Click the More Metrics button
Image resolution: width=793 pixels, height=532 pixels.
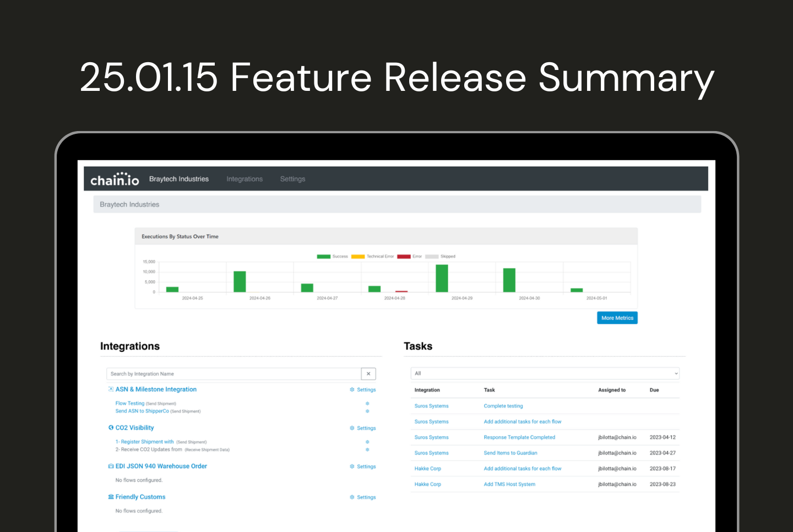pos(617,318)
